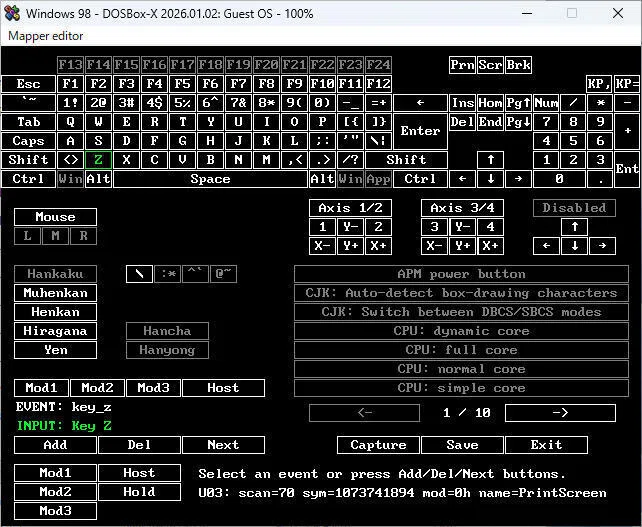The image size is (642, 527).
Task: Select the highlighted Z key
Action: (x=98, y=160)
